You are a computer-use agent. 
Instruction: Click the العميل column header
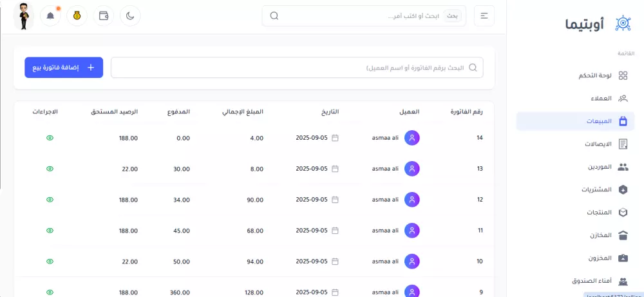(x=410, y=111)
